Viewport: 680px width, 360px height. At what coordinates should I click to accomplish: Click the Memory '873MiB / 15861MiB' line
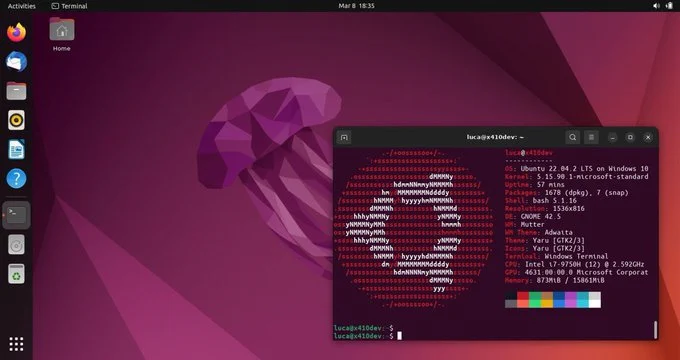555,281
